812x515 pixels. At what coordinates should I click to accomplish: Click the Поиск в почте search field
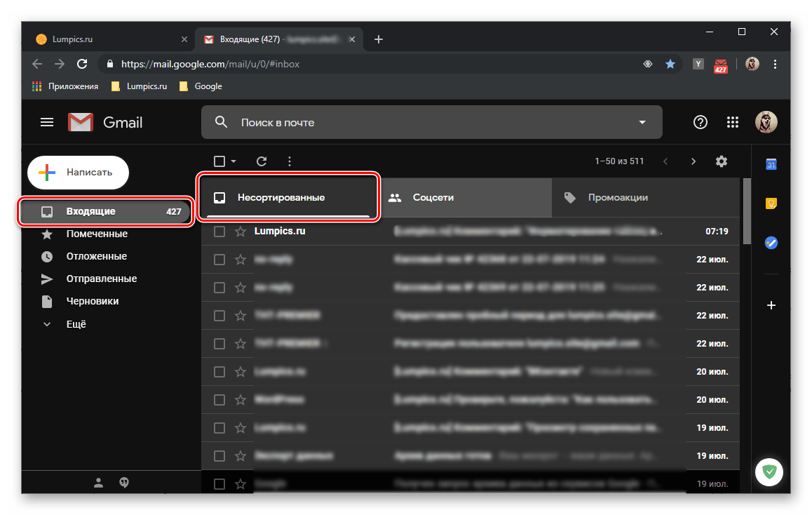[x=351, y=121]
